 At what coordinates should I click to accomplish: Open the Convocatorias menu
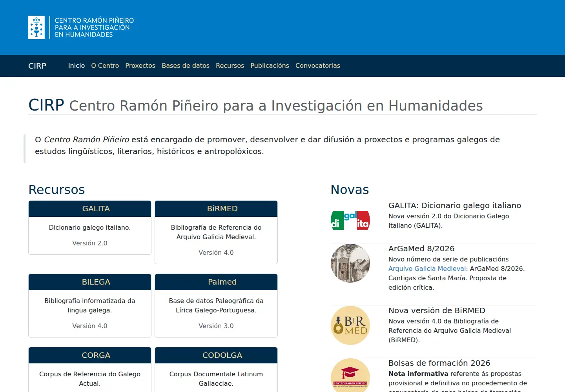tap(318, 66)
